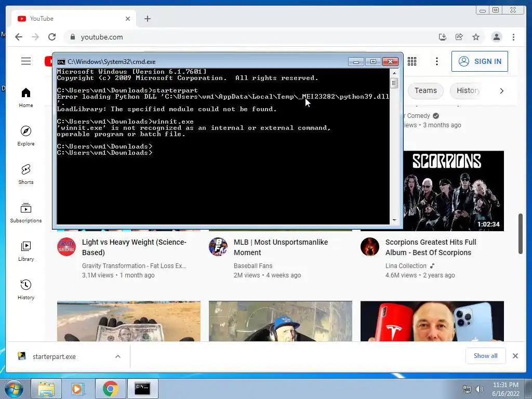Viewport: 532px width, 399px height.
Task: Open the Chrome profile avatar
Action: (x=497, y=37)
